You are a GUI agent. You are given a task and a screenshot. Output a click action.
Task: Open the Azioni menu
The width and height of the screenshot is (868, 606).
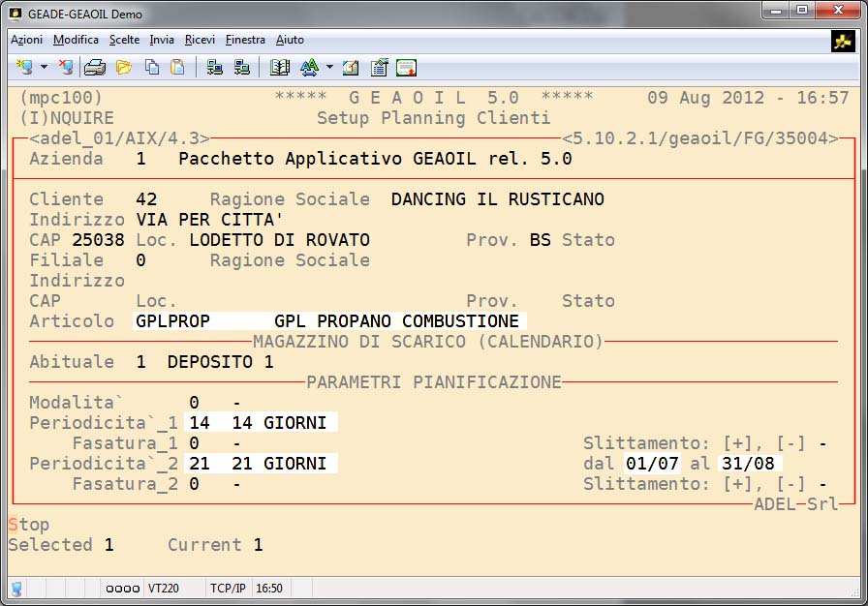26,40
